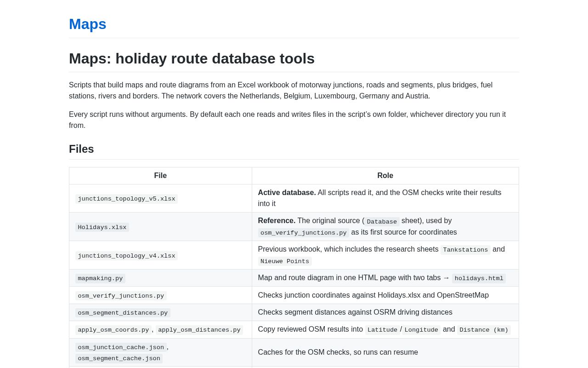Click the 'Nieuwe Points' code label

285,261
